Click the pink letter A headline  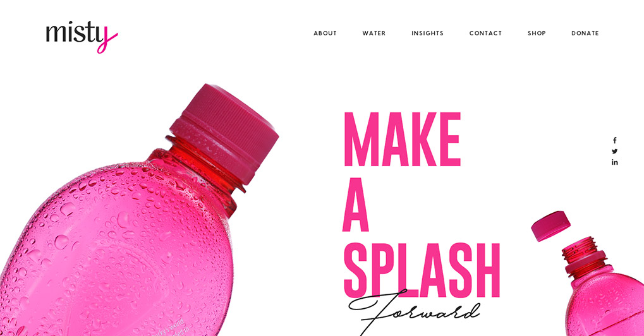356,204
